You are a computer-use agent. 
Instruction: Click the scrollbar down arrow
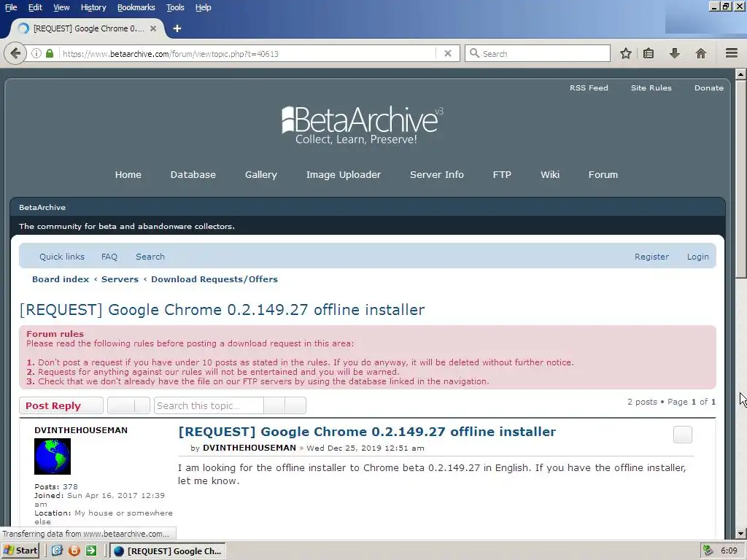click(x=741, y=534)
